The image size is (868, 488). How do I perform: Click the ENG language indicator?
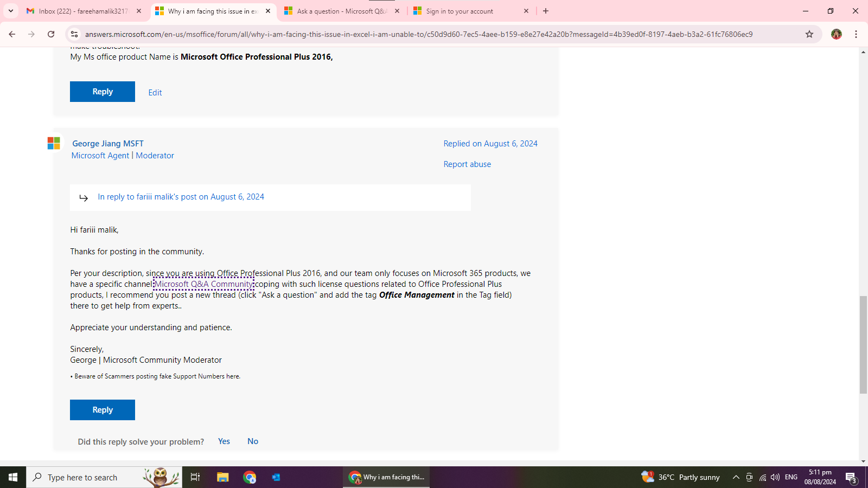792,477
